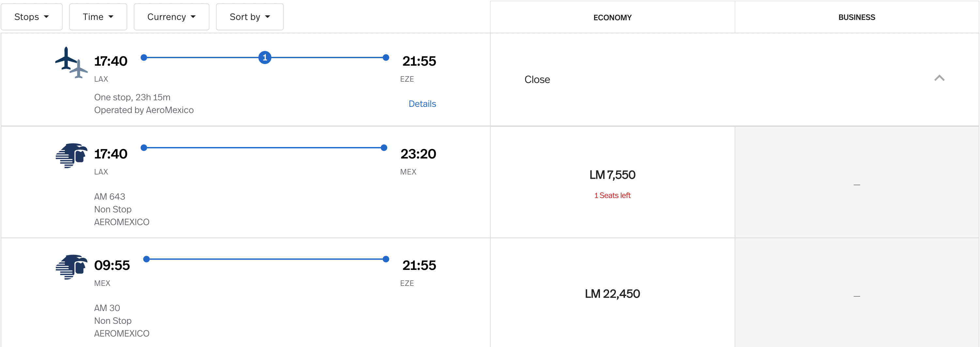Click the departure dot on the 09:55 flight
Screen dimensions: 980x347
[x=146, y=259]
